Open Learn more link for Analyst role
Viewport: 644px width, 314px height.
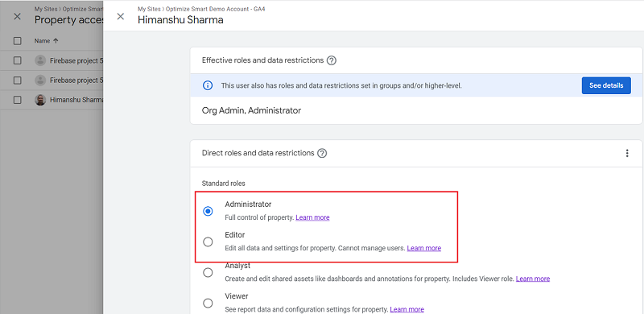click(x=533, y=279)
